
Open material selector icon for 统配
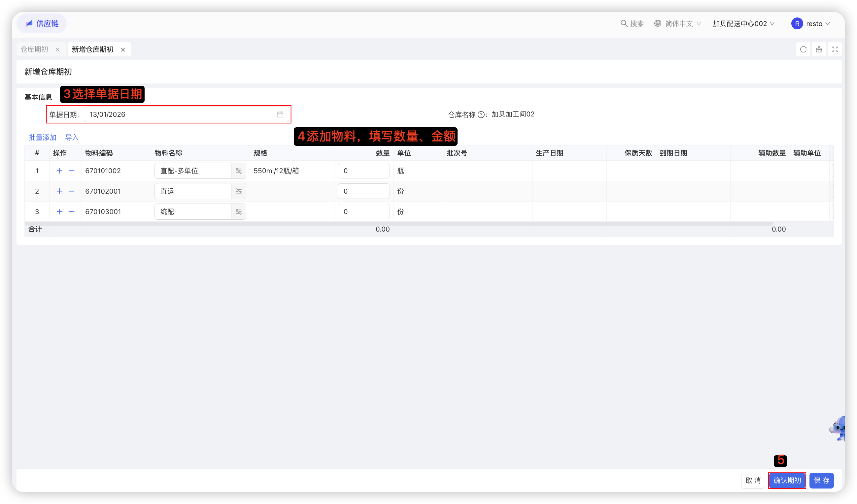[x=238, y=212]
